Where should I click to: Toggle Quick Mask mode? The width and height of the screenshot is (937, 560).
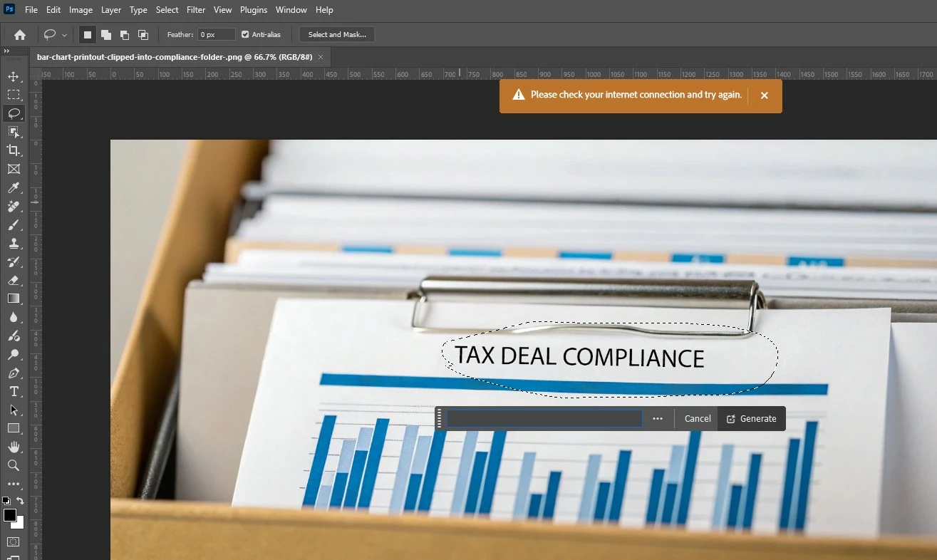pos(14,542)
